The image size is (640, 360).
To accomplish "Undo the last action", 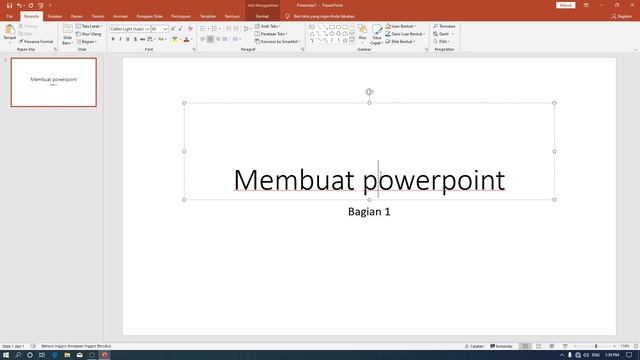I will (x=19, y=5).
